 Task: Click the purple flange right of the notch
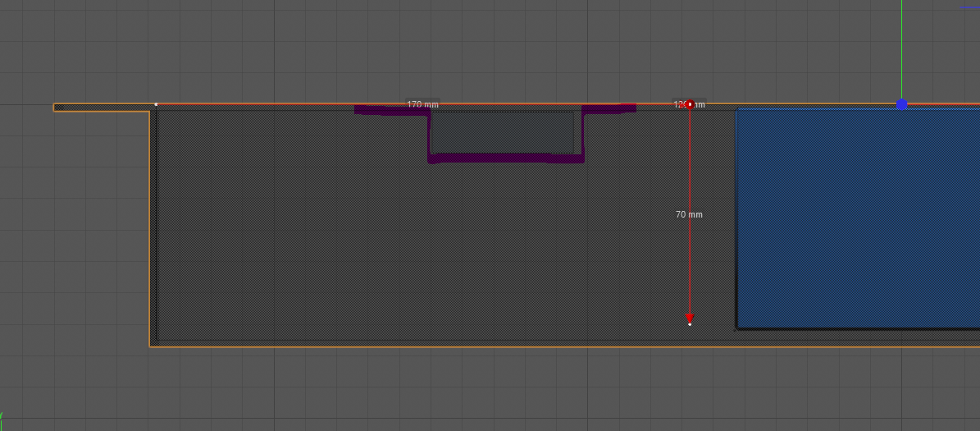[609, 108]
